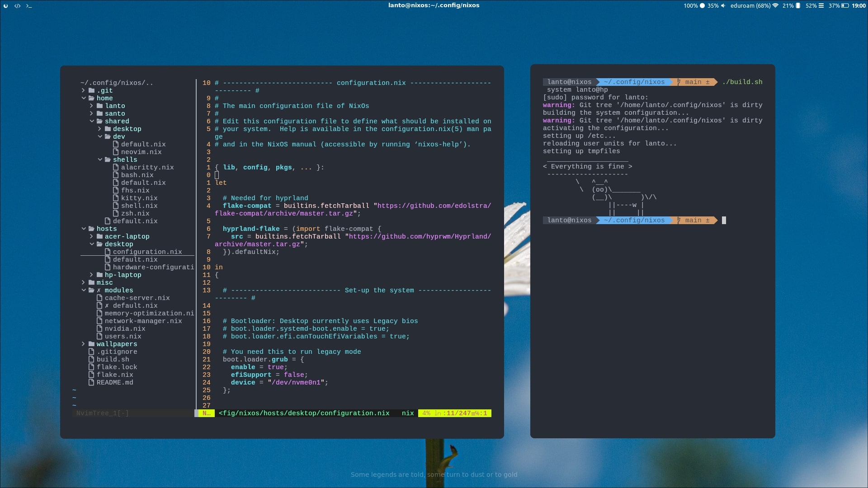
Task: Click line number 21 in the editor gutter
Action: pyautogui.click(x=206, y=359)
